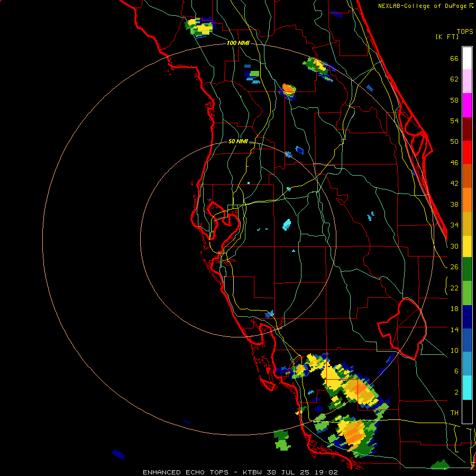Click the TOPS legend heading
This screenshot has width=476, height=476.
point(465,31)
